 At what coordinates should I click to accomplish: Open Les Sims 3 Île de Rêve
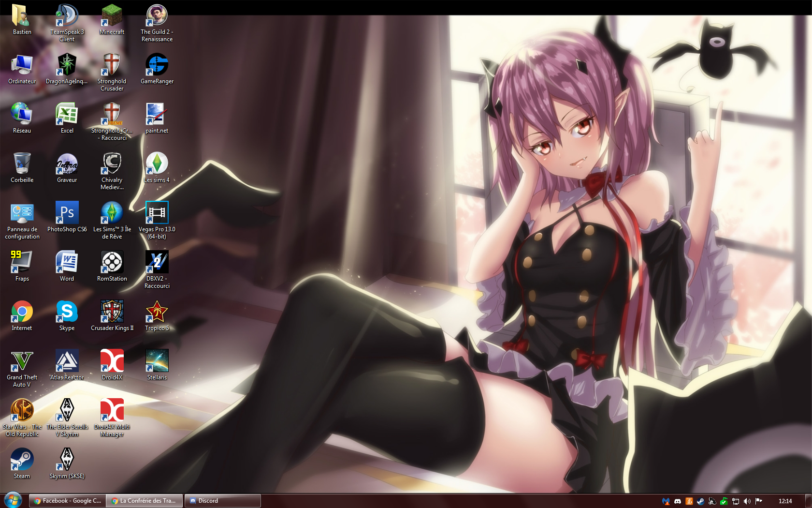pyautogui.click(x=112, y=220)
